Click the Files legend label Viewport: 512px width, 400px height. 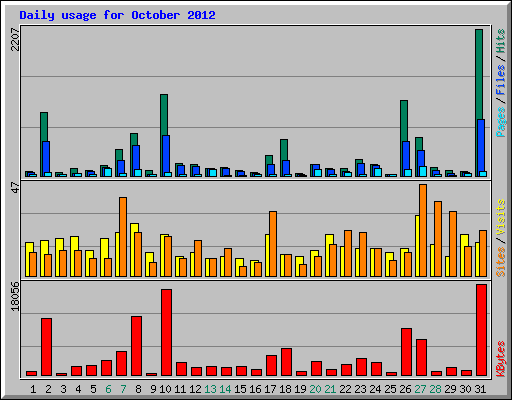pos(501,80)
